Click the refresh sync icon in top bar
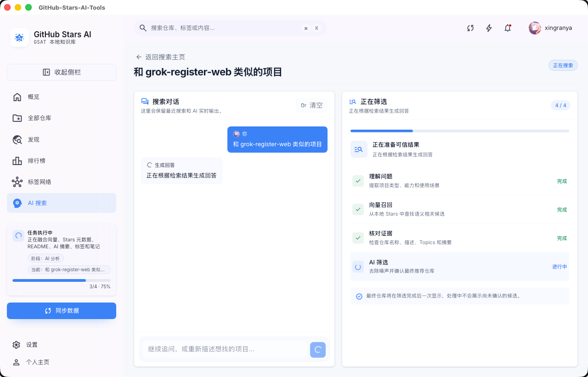This screenshot has height=377, width=588. coord(470,28)
